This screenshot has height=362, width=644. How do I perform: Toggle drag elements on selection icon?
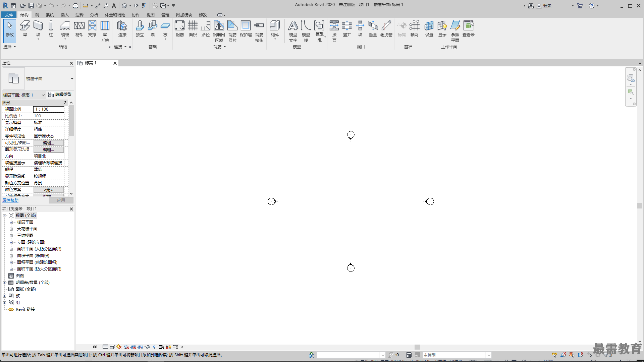[x=589, y=355]
